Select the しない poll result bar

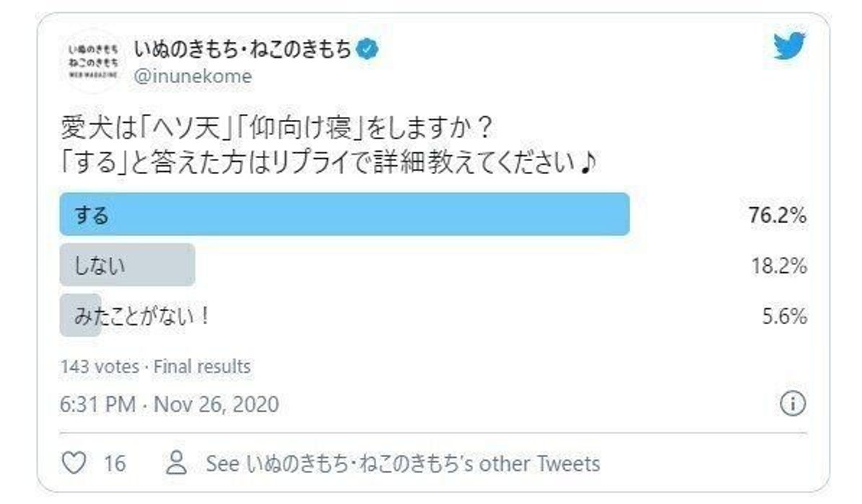(127, 265)
